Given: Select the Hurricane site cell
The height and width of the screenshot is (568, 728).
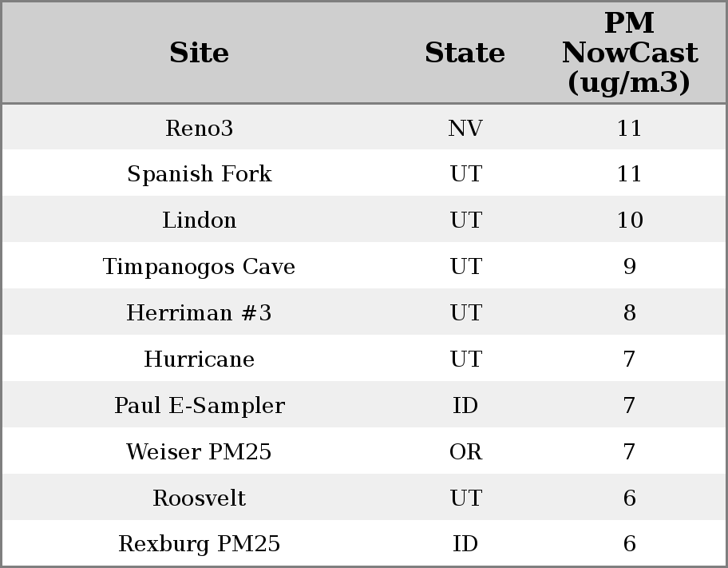Looking at the screenshot, I should (199, 359).
